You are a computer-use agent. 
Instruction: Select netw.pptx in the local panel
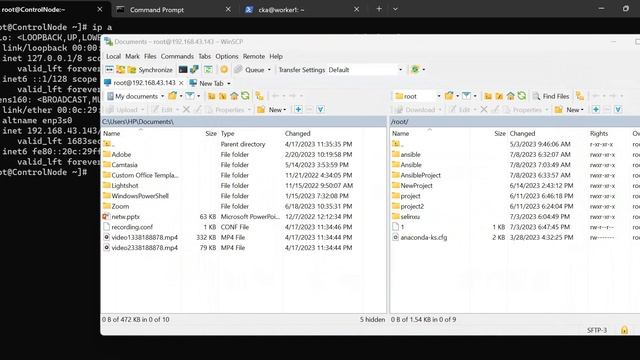125,217
